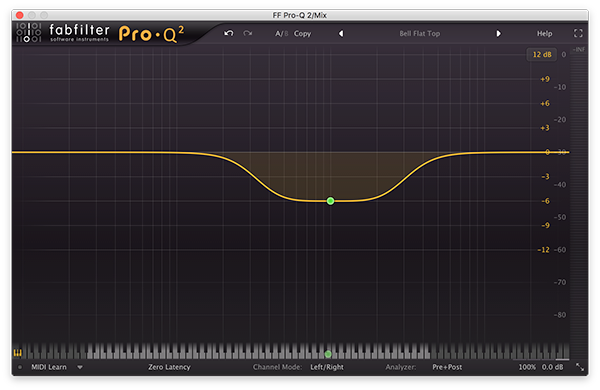The width and height of the screenshot is (600, 390).
Task: Enable MIDI Learn
Action: point(49,367)
